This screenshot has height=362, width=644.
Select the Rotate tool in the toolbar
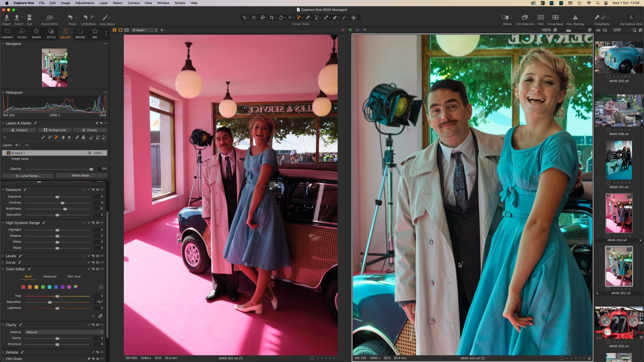pyautogui.click(x=281, y=17)
